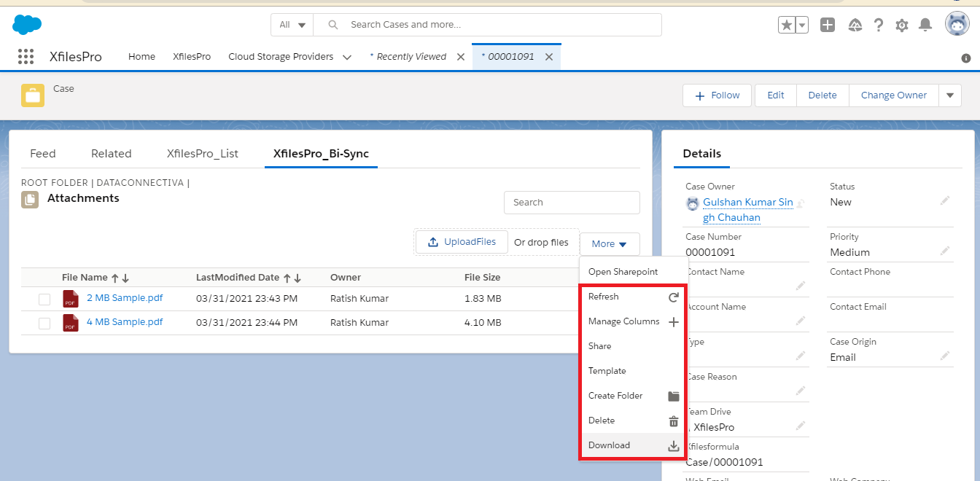The height and width of the screenshot is (481, 980).
Task: Edit Team Drive pencil icon
Action: tap(801, 426)
